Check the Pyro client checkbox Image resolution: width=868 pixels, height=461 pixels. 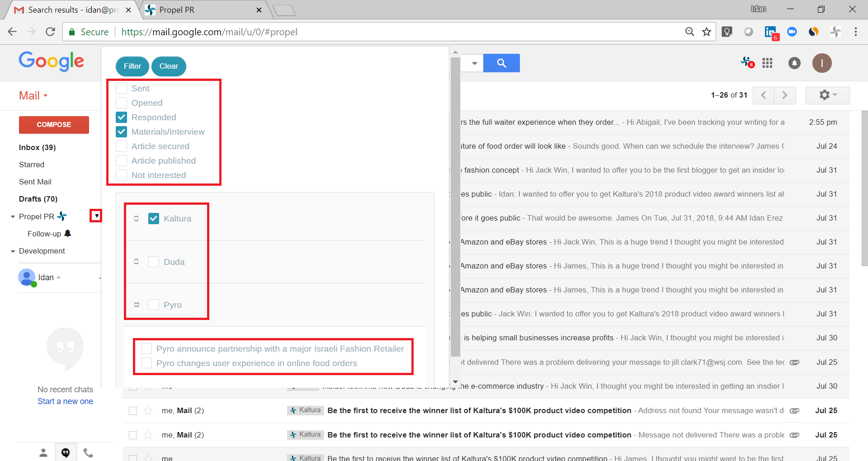[x=154, y=305]
